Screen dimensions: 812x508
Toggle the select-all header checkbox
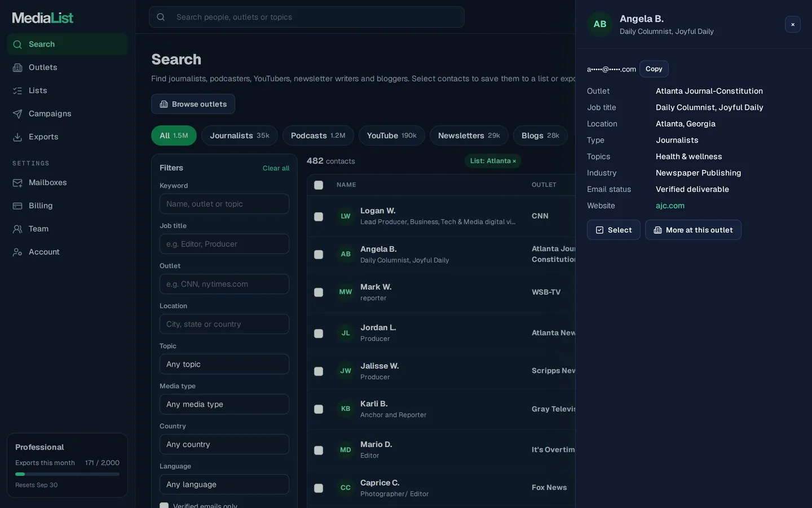coord(319,185)
